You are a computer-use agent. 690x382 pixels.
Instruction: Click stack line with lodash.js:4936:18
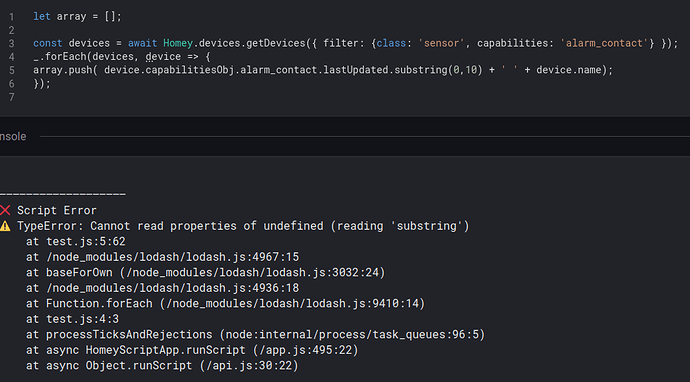pyautogui.click(x=162, y=288)
